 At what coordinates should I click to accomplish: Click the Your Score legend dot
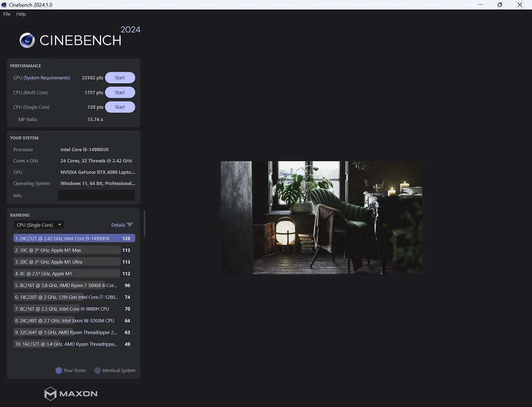(59, 370)
